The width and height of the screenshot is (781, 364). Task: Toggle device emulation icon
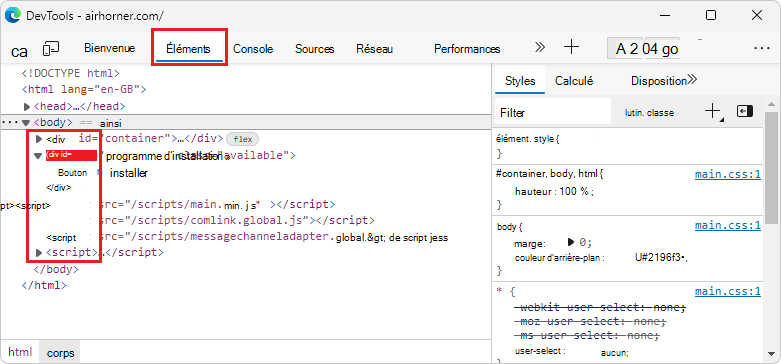51,48
